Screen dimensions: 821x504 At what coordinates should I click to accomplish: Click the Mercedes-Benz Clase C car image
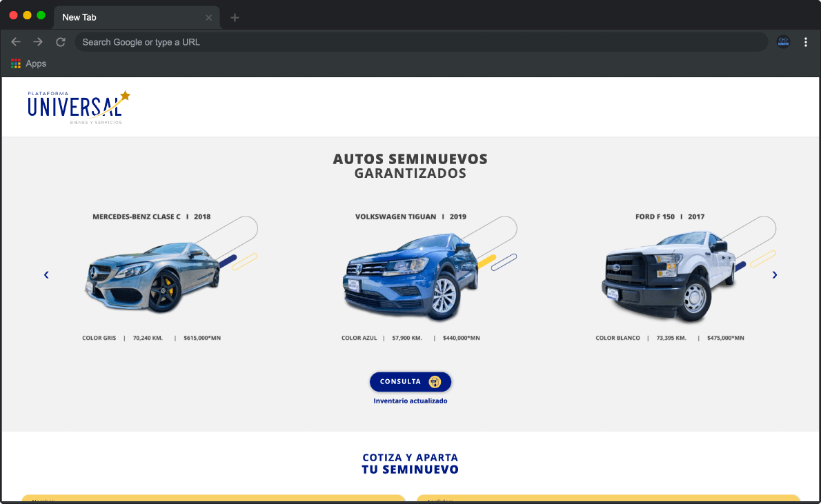[x=153, y=277]
